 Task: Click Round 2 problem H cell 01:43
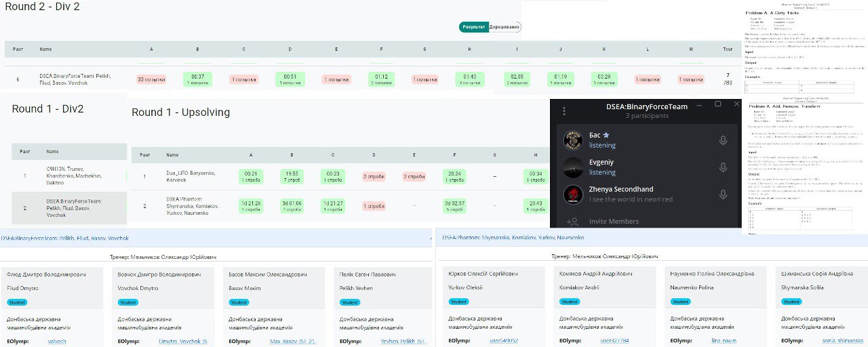[471, 79]
